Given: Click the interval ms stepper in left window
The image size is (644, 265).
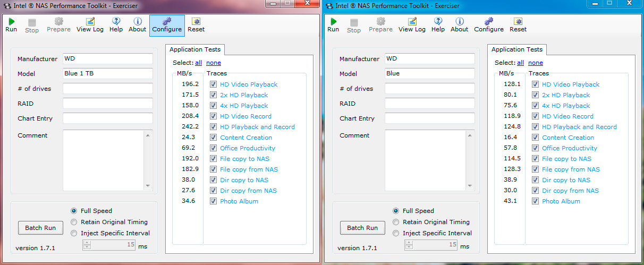Looking at the screenshot, I should (x=86, y=245).
